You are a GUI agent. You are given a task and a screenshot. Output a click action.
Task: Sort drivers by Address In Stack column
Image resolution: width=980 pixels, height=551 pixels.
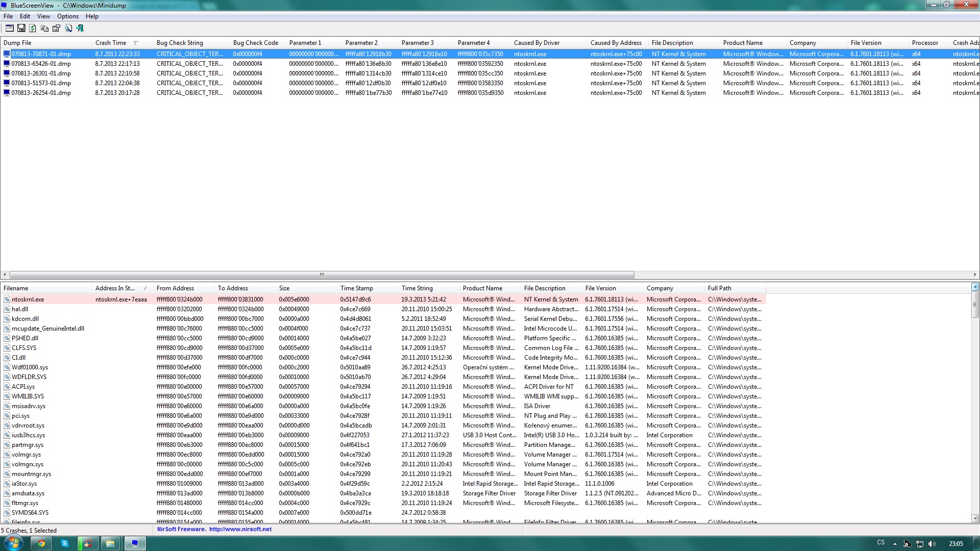115,288
